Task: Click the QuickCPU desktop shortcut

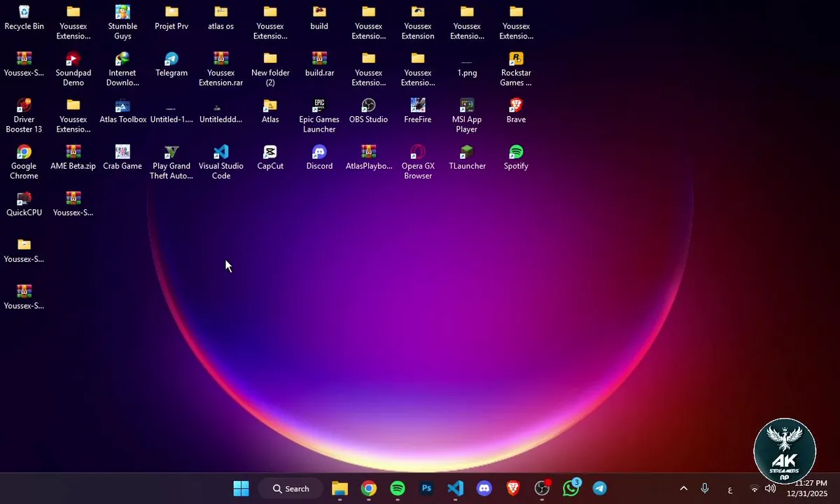Action: pyautogui.click(x=24, y=204)
